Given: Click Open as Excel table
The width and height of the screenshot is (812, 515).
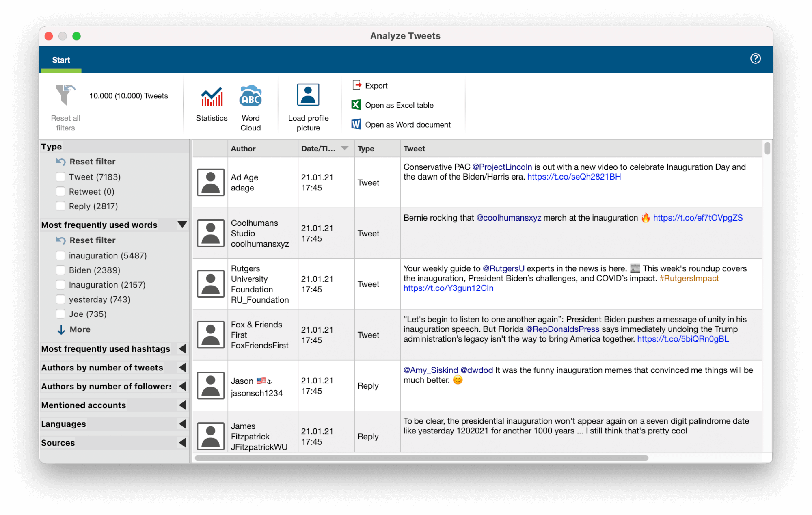Looking at the screenshot, I should click(x=399, y=105).
